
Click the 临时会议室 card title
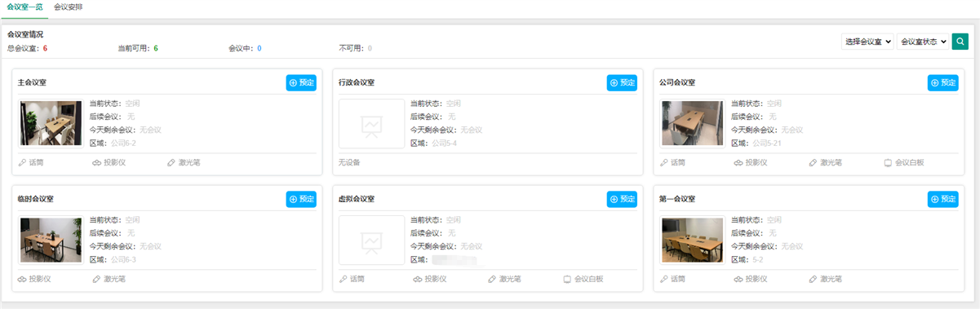coord(36,200)
